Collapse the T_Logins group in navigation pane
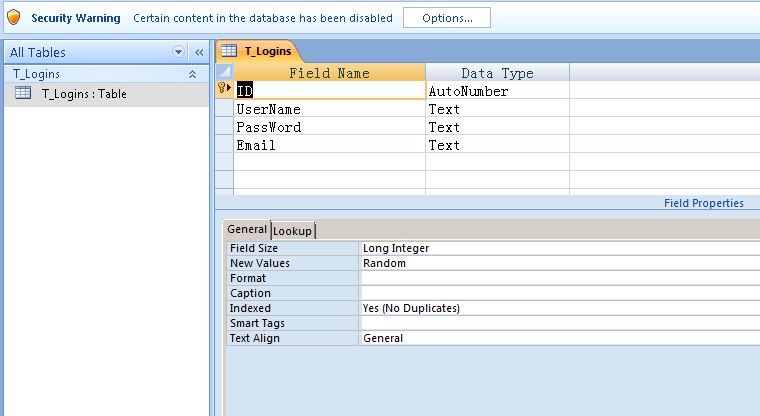The width and height of the screenshot is (760, 416). 192,74
